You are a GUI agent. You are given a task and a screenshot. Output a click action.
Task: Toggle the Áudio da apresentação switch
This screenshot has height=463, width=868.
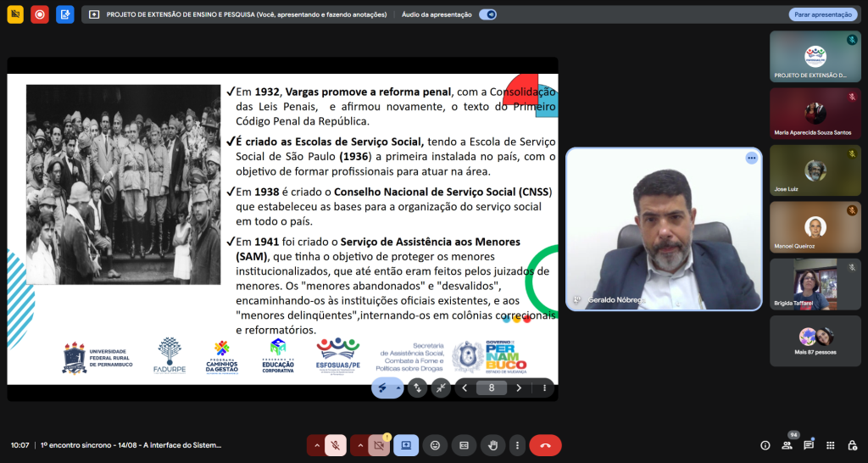(487, 14)
